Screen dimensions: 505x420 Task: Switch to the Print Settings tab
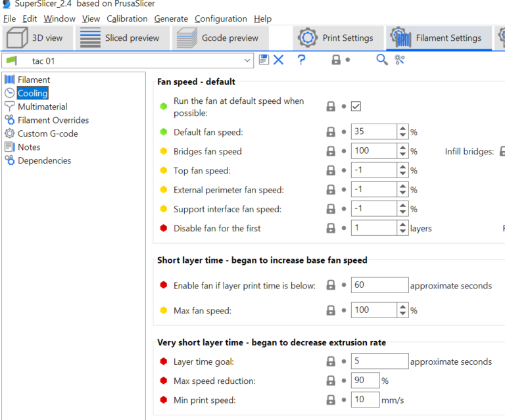click(x=336, y=38)
